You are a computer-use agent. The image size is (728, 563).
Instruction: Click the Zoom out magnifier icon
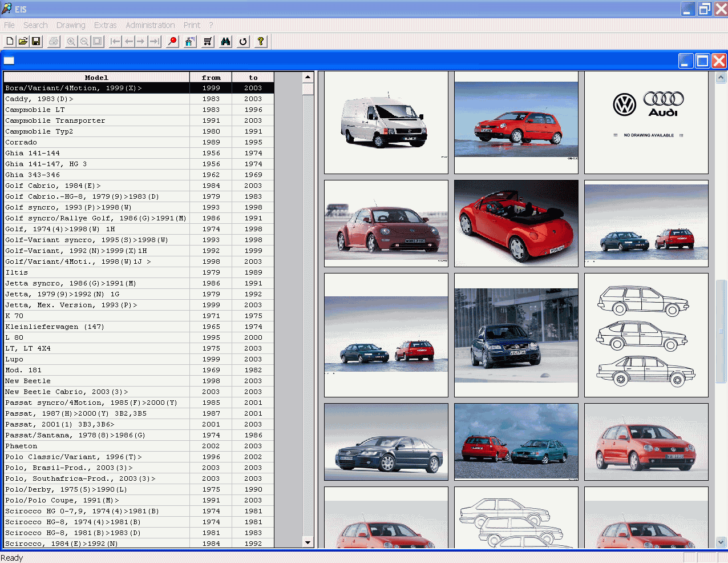point(84,41)
